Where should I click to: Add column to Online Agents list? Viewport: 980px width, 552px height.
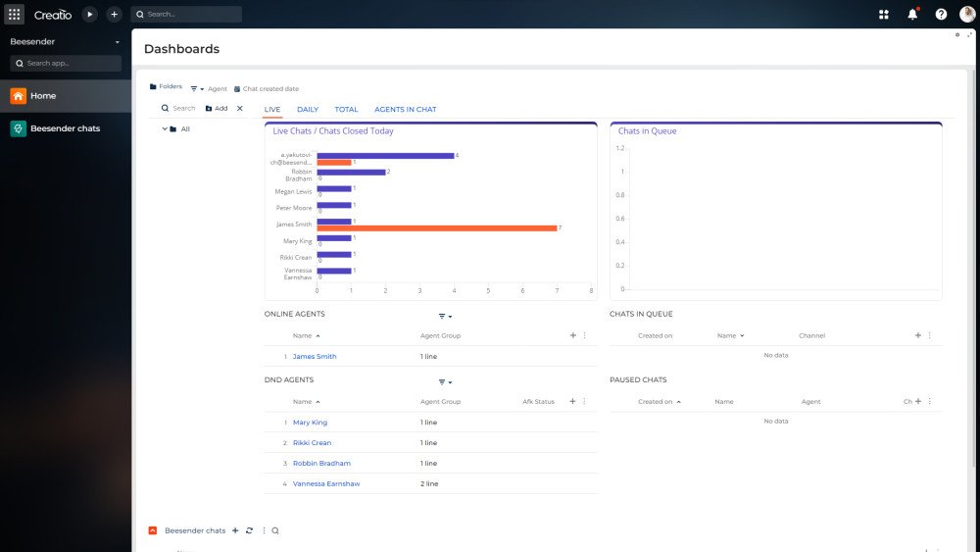[572, 335]
